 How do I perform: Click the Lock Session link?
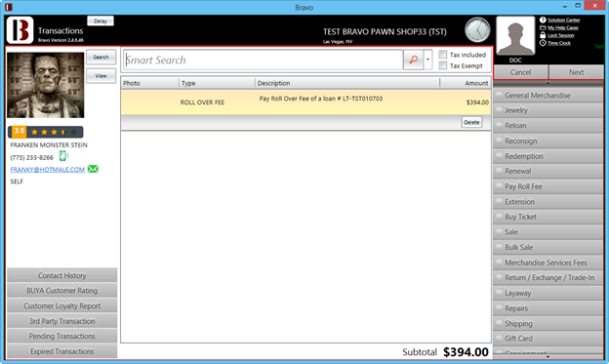tap(560, 35)
